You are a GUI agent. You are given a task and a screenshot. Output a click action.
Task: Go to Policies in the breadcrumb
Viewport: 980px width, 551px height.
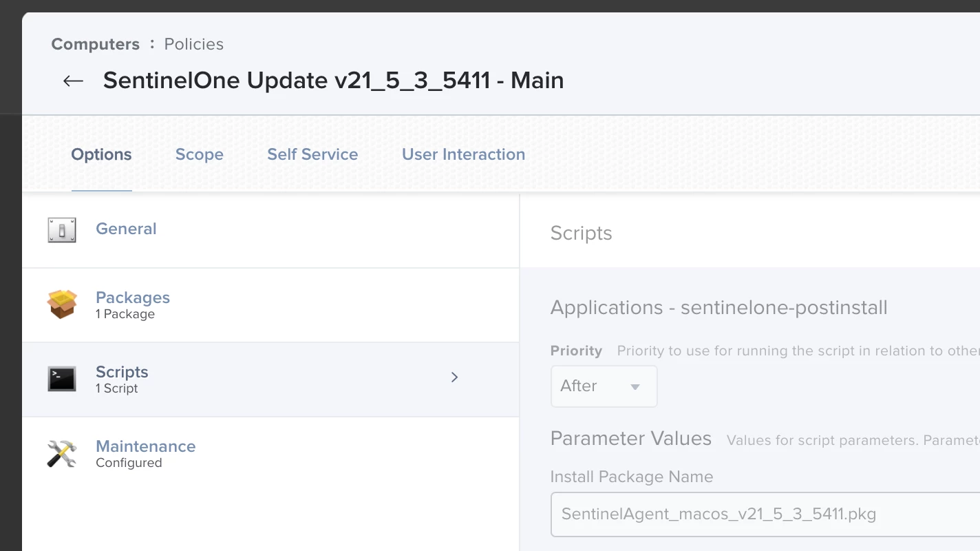pyautogui.click(x=194, y=44)
